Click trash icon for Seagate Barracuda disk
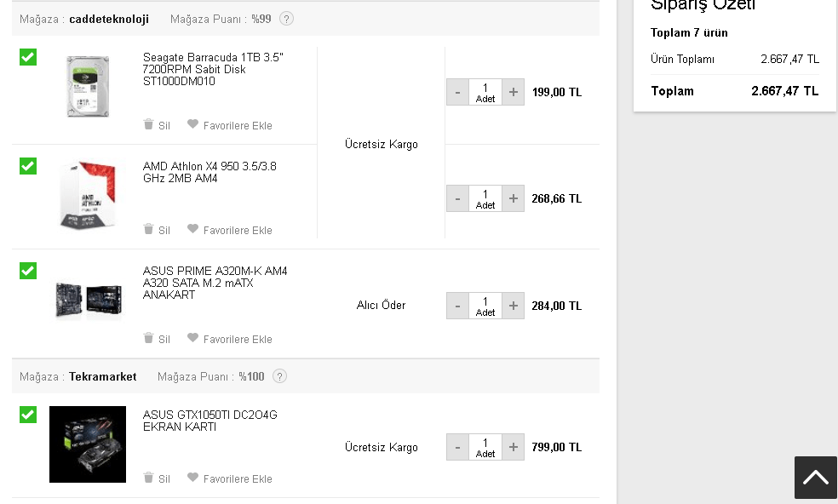This screenshot has height=504, width=838. 148,124
